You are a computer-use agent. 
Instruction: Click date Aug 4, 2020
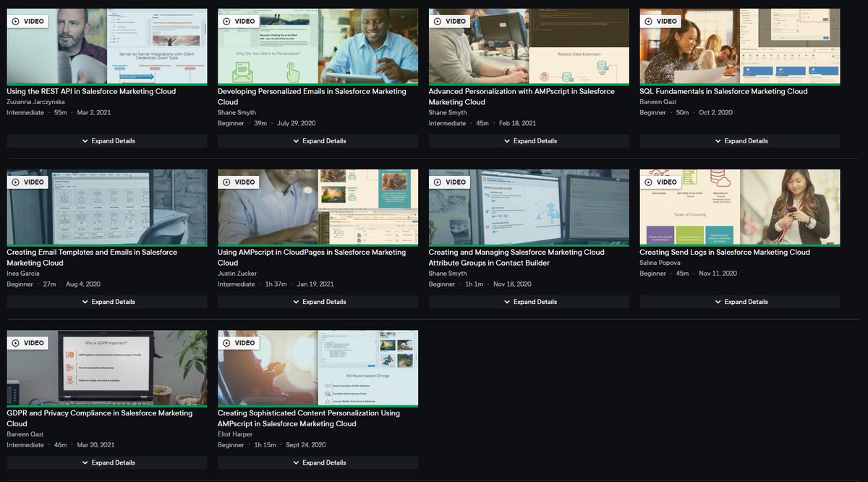[x=82, y=284]
